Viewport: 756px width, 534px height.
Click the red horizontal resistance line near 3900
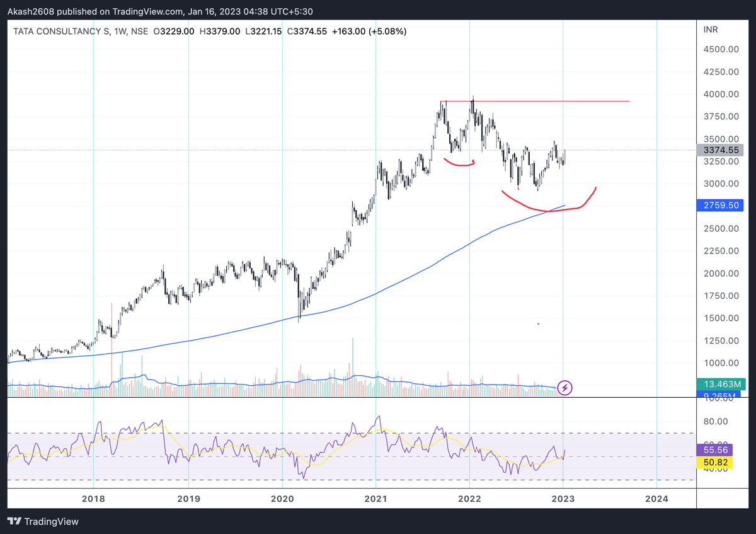[x=535, y=101]
